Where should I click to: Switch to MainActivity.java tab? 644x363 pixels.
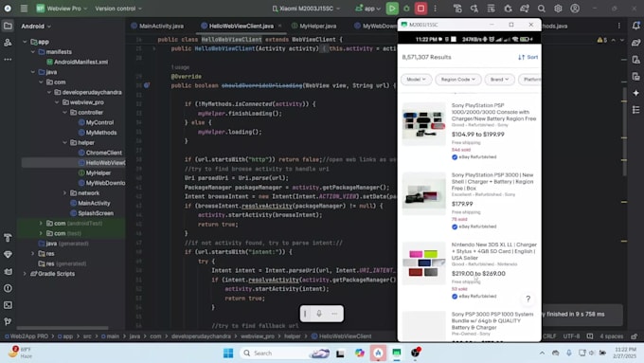pos(157,26)
